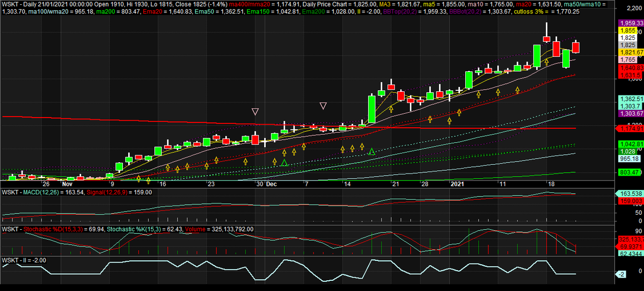This screenshot has height=291, width=644.
Task: Select the orange 1,821.67 axis price tag
Action: pyautogui.click(x=631, y=52)
